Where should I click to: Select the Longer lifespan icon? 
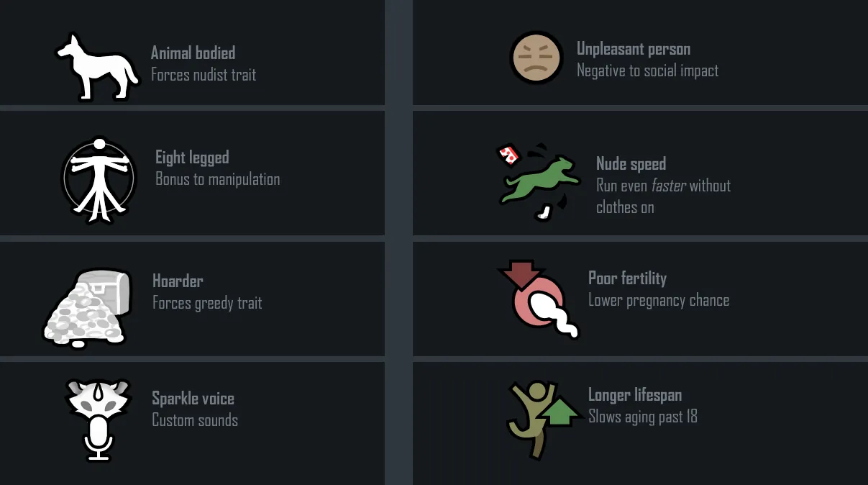543,417
